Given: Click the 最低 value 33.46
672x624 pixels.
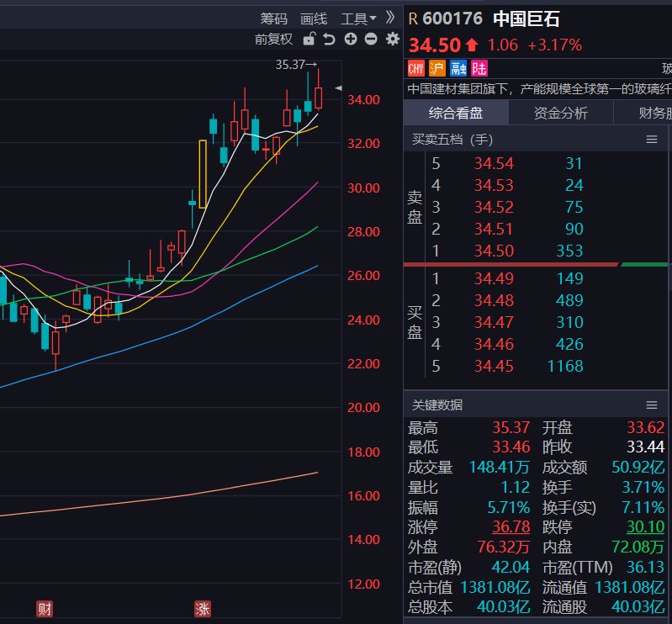Looking at the screenshot, I should 511,447.
